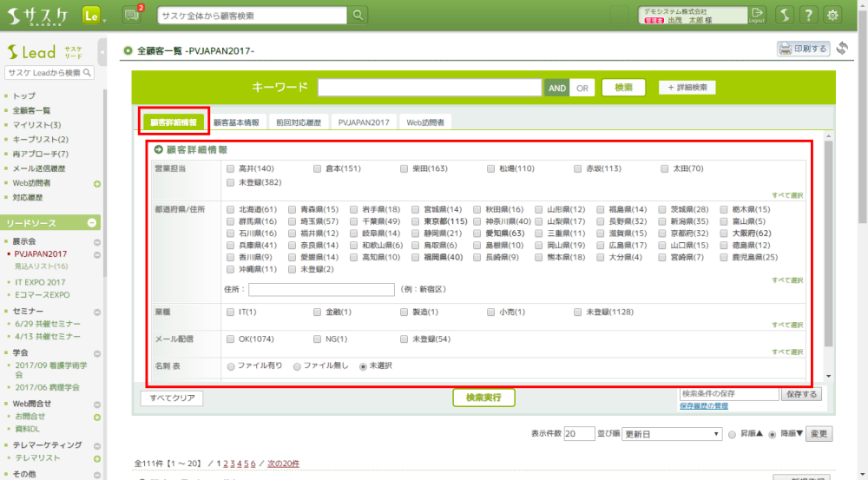This screenshot has height=480, width=868.
Task: Switch to the 顧客基本情報 tab
Action: click(236, 122)
